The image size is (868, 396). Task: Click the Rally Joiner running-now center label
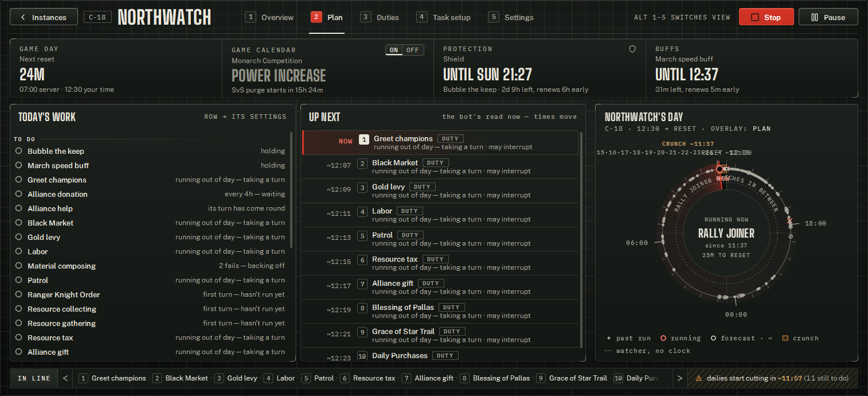coord(726,233)
